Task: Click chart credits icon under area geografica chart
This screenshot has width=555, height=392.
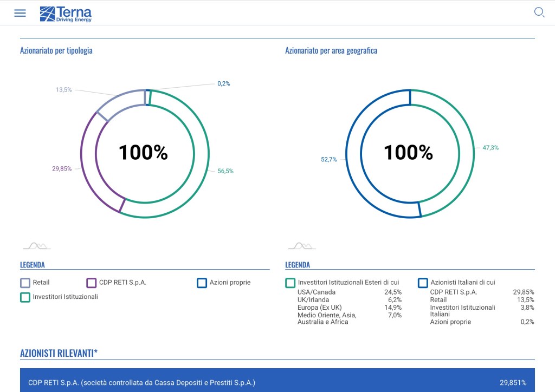Action: pyautogui.click(x=302, y=246)
